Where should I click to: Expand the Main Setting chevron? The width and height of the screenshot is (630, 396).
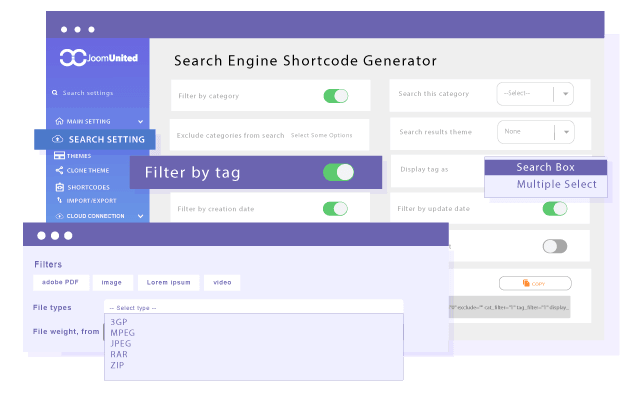click(x=140, y=121)
